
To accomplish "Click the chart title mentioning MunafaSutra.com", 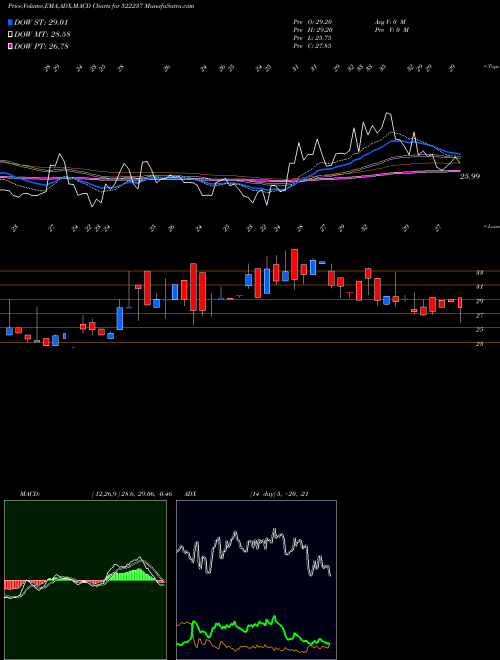I will pos(101,6).
